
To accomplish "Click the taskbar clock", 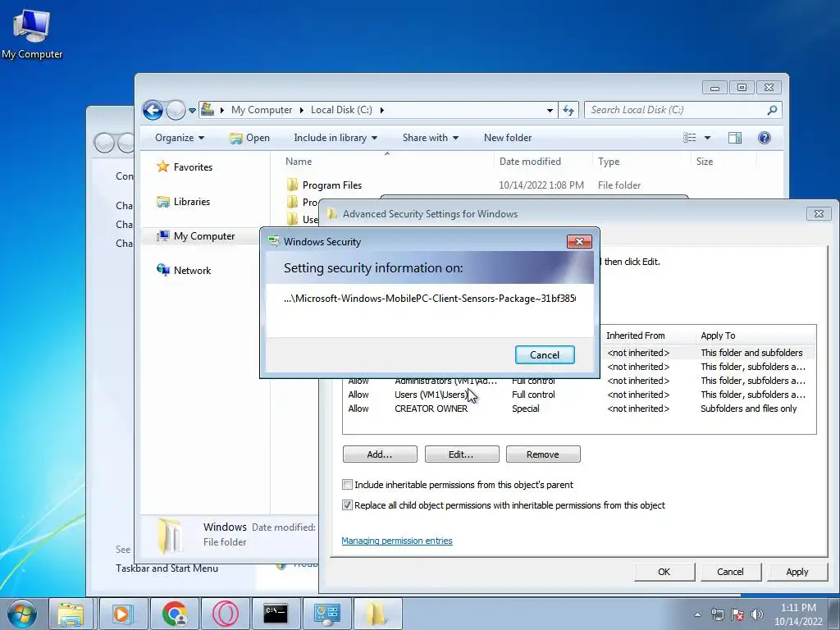I will [798, 614].
